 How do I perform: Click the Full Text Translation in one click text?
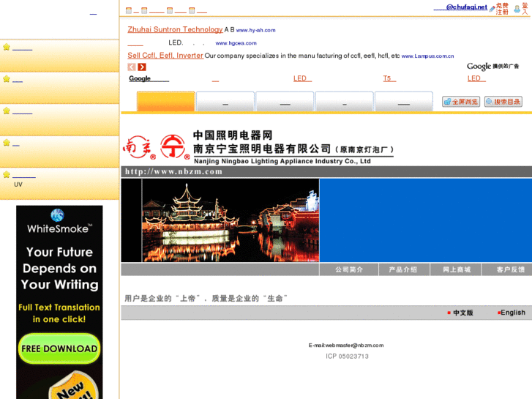59,313
